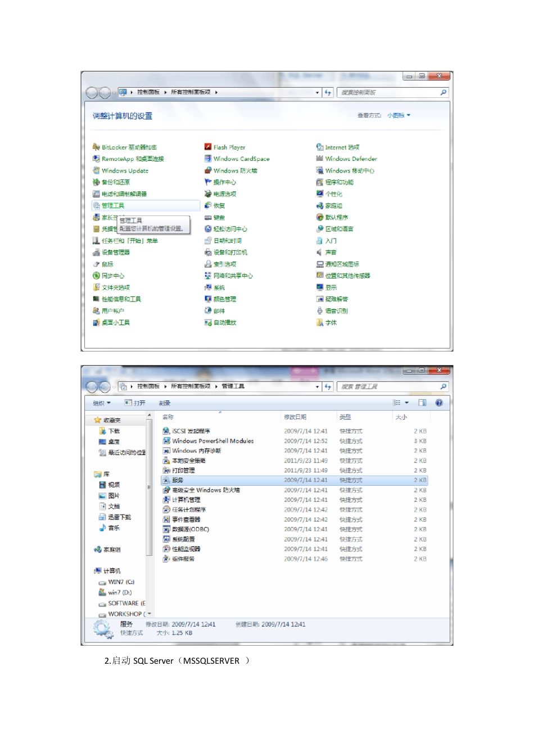
Task: Open BitLocker 驱动器加密 in Control Panel
Action: (125, 147)
